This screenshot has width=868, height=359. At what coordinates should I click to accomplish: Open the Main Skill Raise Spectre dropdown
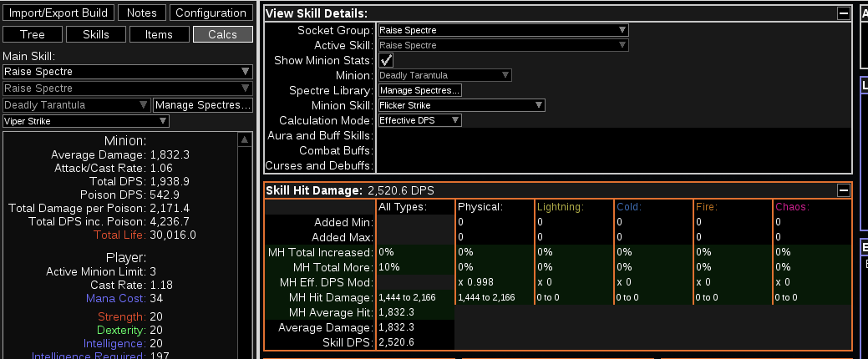pyautogui.click(x=127, y=72)
